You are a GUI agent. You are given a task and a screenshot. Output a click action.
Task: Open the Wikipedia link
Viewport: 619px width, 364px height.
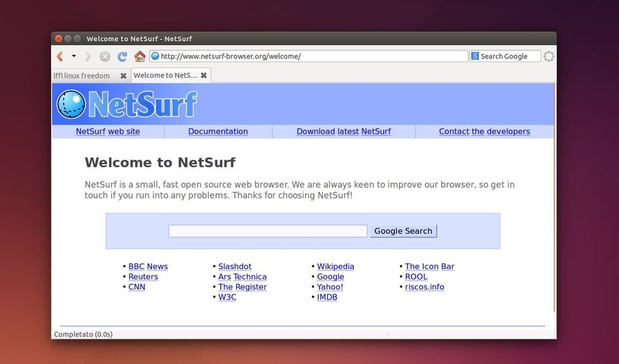click(335, 266)
